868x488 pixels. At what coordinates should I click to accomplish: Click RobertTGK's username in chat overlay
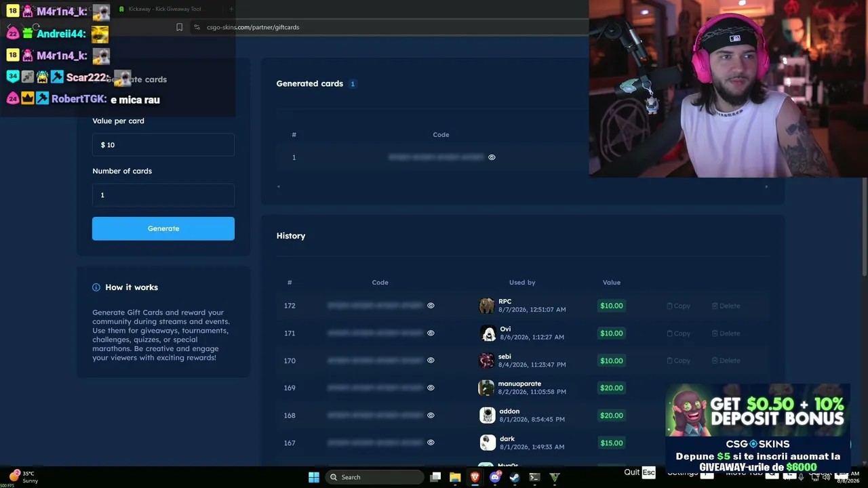click(x=79, y=99)
